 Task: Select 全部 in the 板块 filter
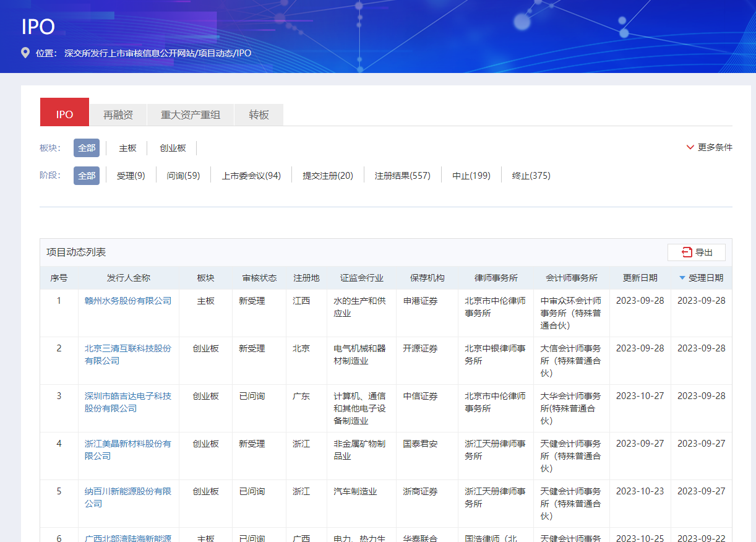coord(87,148)
